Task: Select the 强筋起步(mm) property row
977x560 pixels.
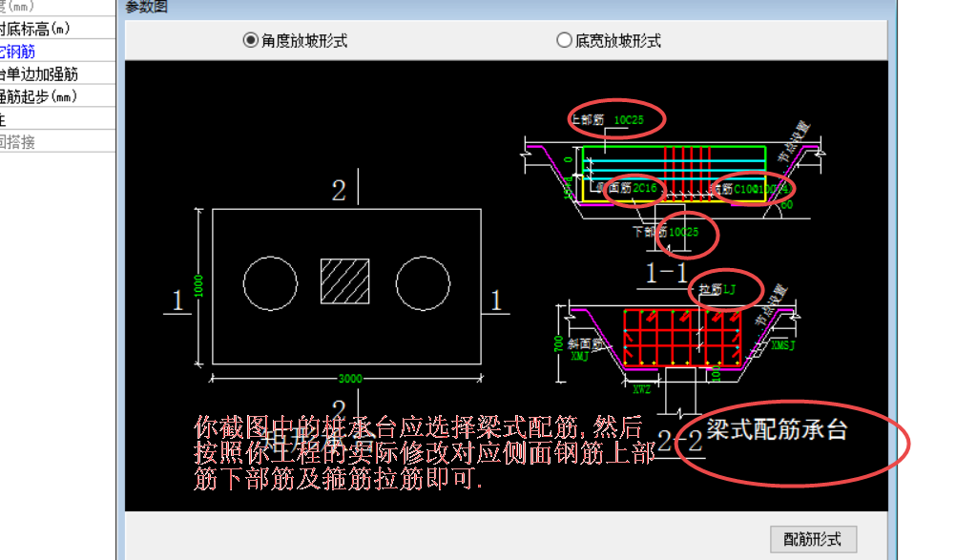Action: [57, 96]
